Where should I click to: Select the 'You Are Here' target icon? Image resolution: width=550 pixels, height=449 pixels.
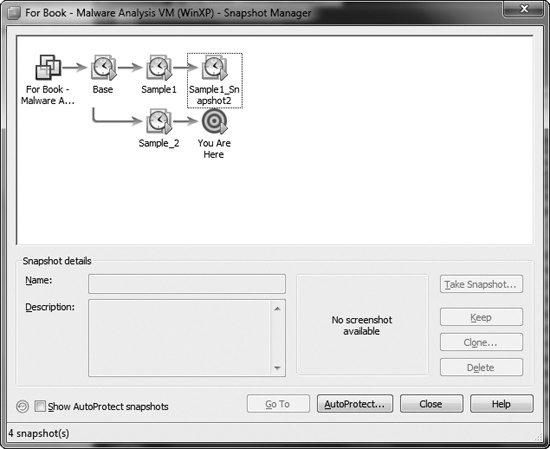click(214, 121)
